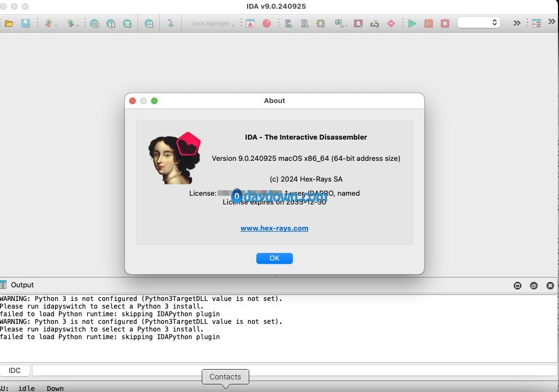Image resolution: width=559 pixels, height=392 pixels.
Task: Jump back using the left-arrow toolbar icon
Action: coord(49,23)
